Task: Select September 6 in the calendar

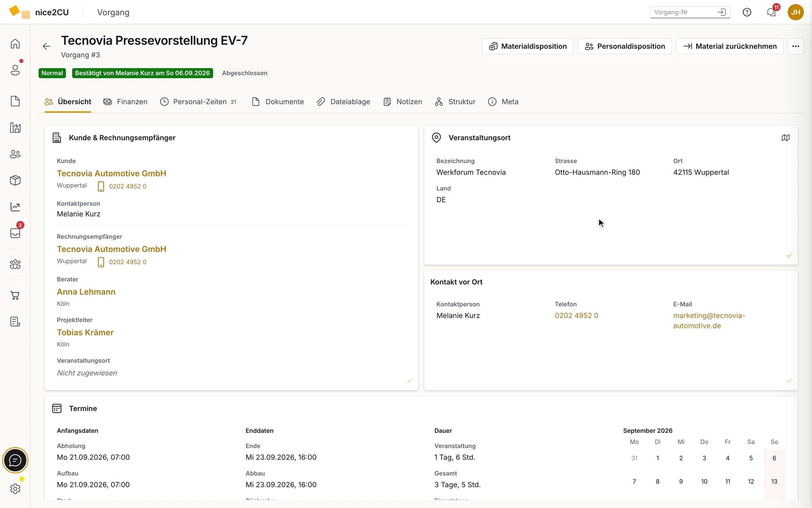Action: click(774, 458)
